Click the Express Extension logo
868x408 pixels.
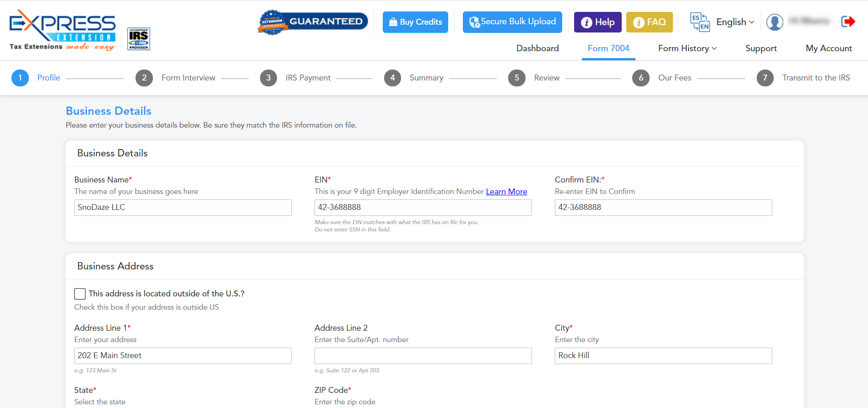point(62,30)
